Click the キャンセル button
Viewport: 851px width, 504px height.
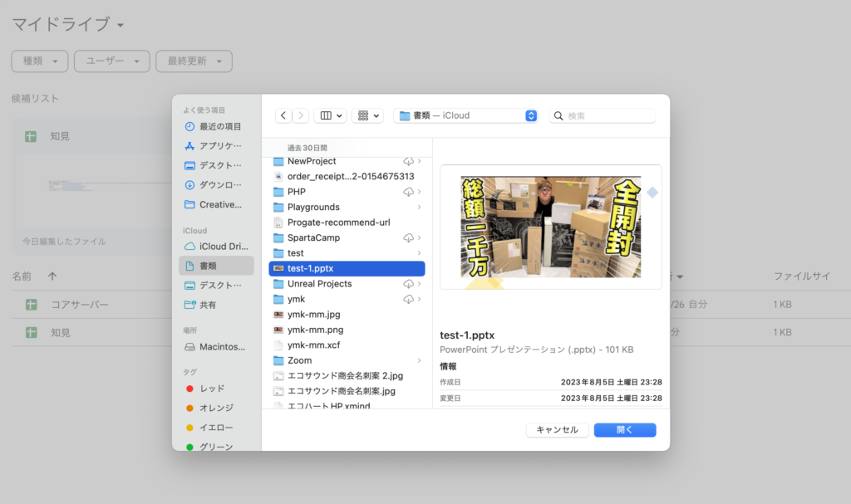pos(557,430)
